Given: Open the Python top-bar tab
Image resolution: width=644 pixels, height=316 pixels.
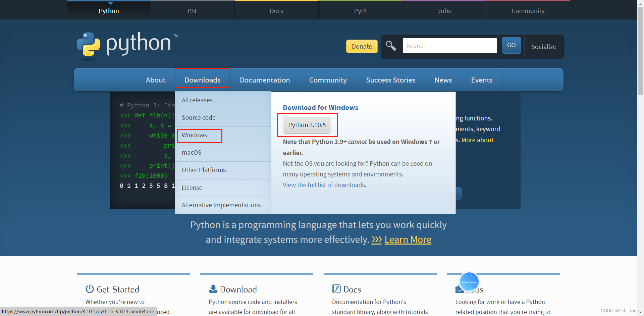Looking at the screenshot, I should point(109,11).
